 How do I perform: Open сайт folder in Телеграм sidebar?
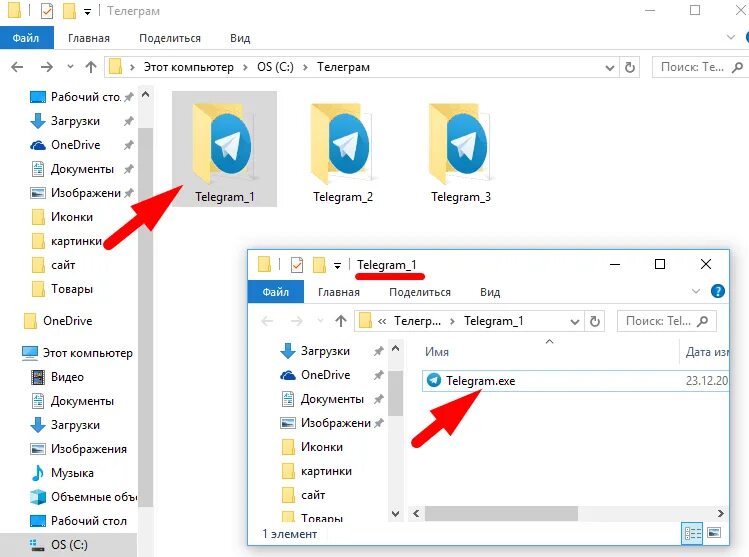point(53,265)
